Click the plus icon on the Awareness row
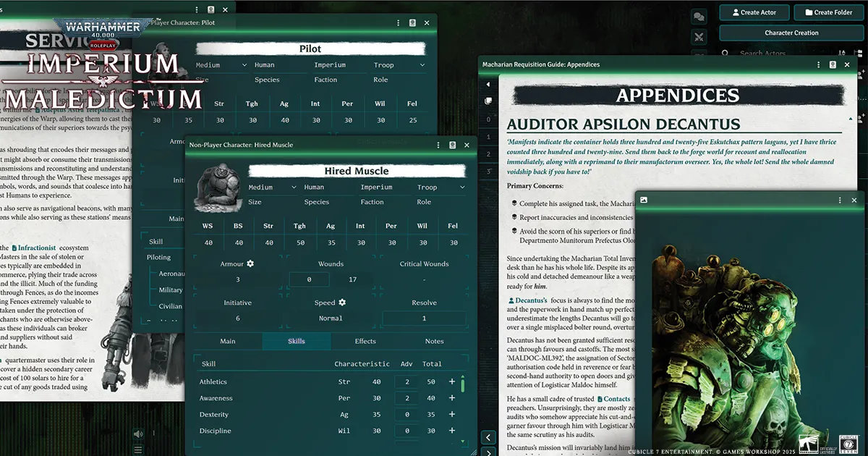Viewport: 868px width, 456px height. (452, 398)
